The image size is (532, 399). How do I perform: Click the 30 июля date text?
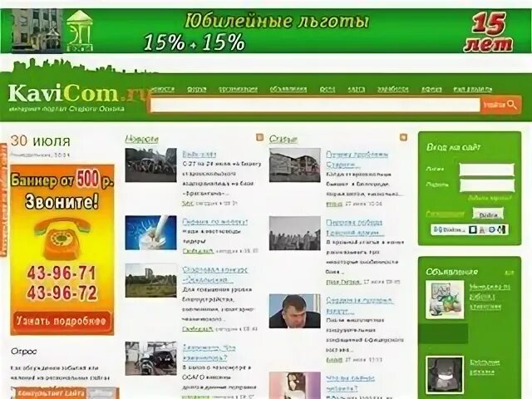(41, 140)
